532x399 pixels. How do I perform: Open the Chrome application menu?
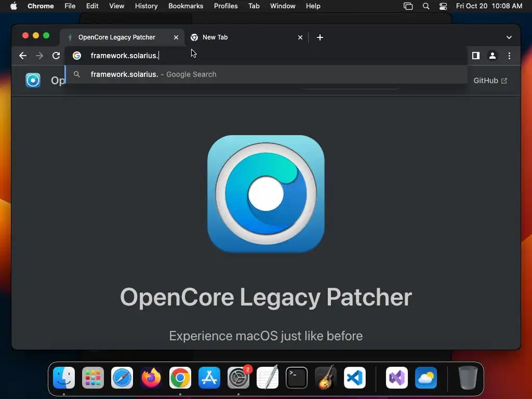click(41, 6)
